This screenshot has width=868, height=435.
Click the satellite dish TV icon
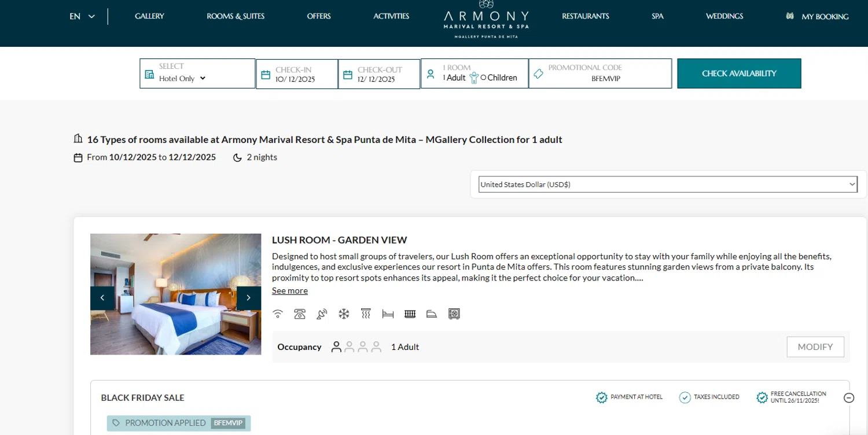pyautogui.click(x=322, y=314)
